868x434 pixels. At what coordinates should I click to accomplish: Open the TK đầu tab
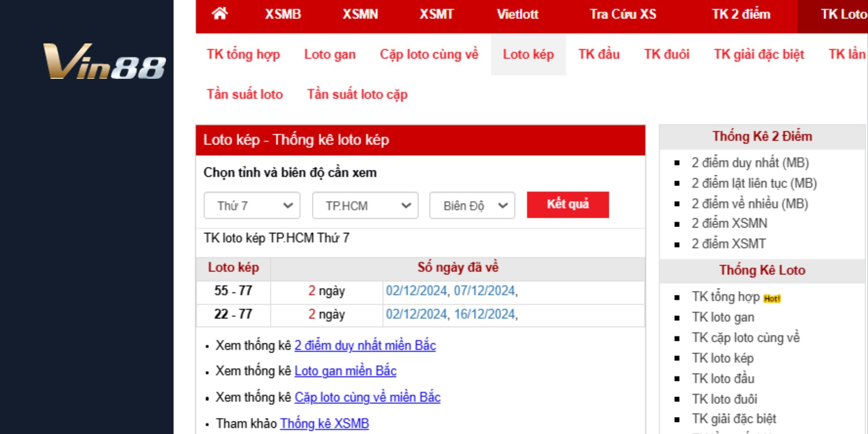pos(599,55)
